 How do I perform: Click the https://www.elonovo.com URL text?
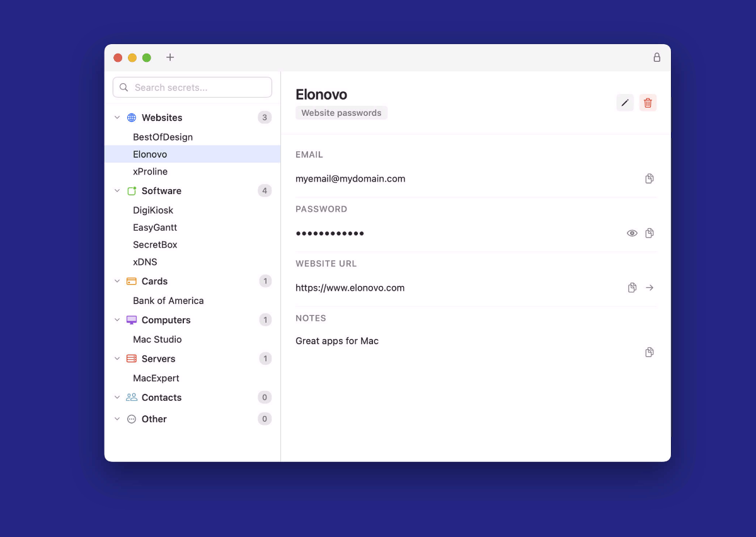[x=350, y=288]
